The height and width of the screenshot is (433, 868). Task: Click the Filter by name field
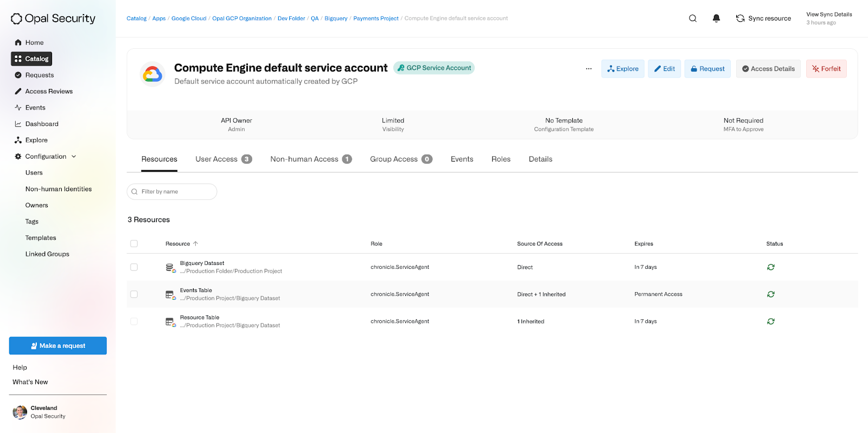tap(172, 191)
